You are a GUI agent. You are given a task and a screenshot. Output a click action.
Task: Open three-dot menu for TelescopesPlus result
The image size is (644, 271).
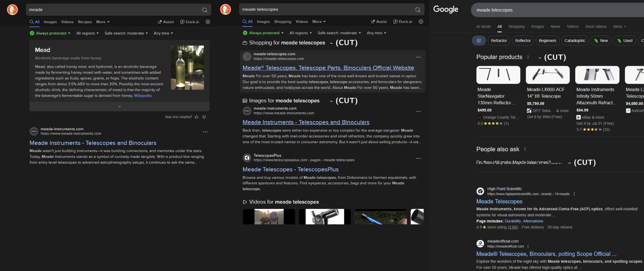418,158
